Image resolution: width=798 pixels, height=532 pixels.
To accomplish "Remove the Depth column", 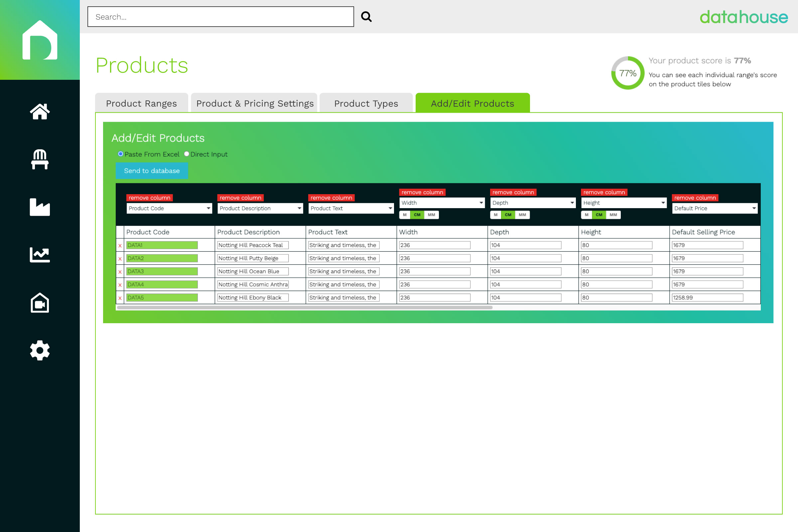I will [x=513, y=193].
